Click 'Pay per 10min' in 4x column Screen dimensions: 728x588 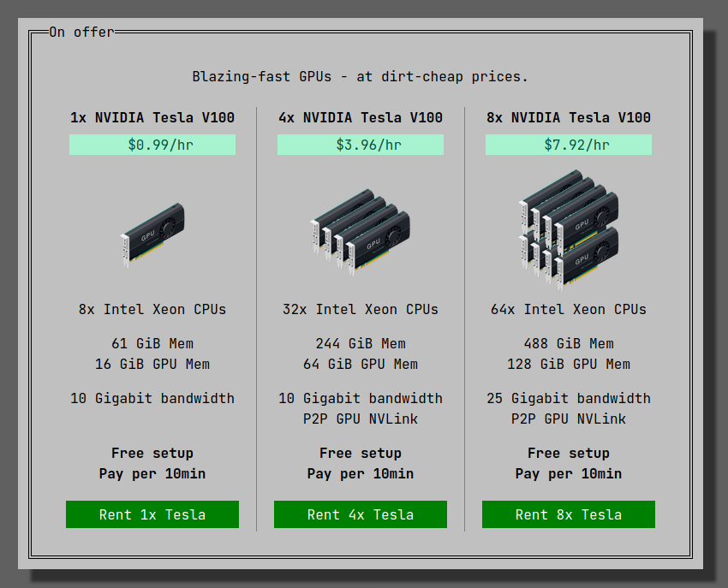pos(361,473)
